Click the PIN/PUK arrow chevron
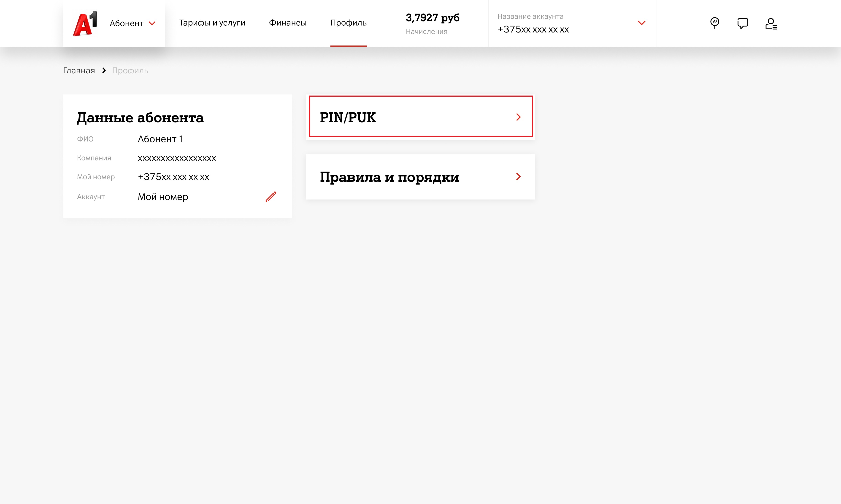This screenshot has width=841, height=504. (518, 117)
